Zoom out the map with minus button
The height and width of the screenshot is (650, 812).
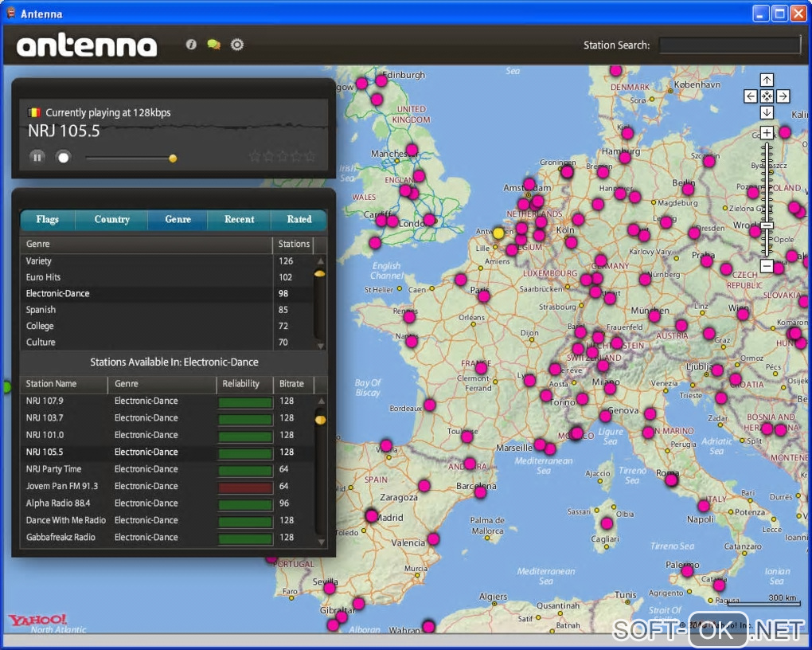(x=767, y=266)
